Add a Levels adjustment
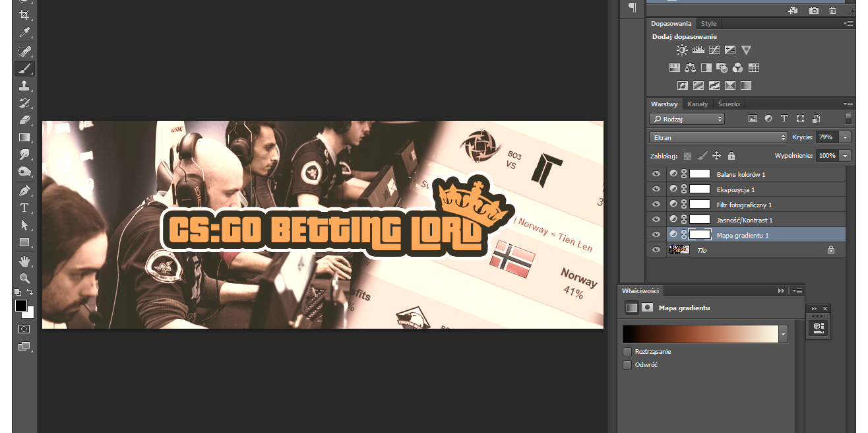868x433 pixels. (698, 50)
